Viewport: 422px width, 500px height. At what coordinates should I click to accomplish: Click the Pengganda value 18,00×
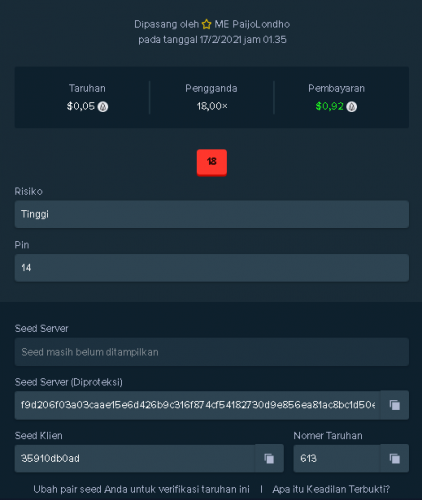(212, 106)
